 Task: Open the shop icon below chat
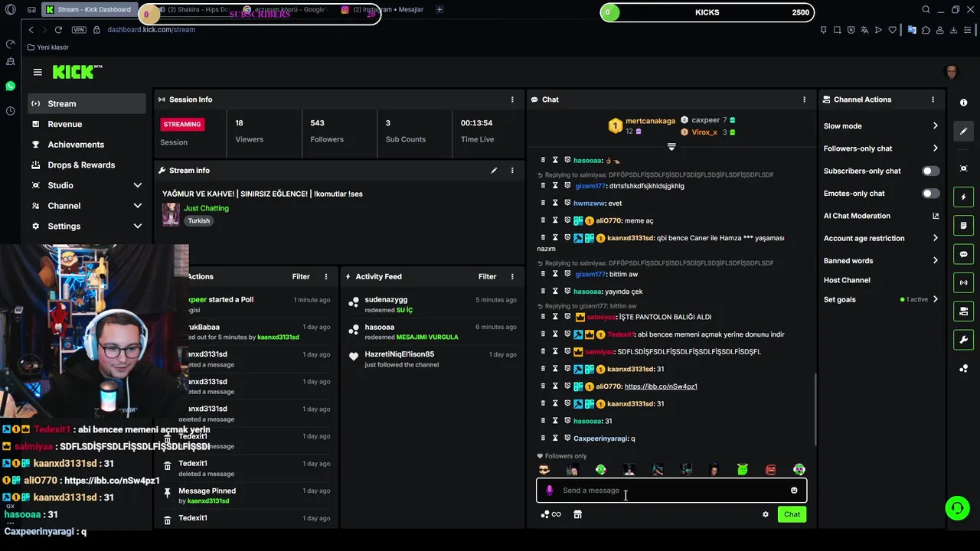(x=577, y=514)
